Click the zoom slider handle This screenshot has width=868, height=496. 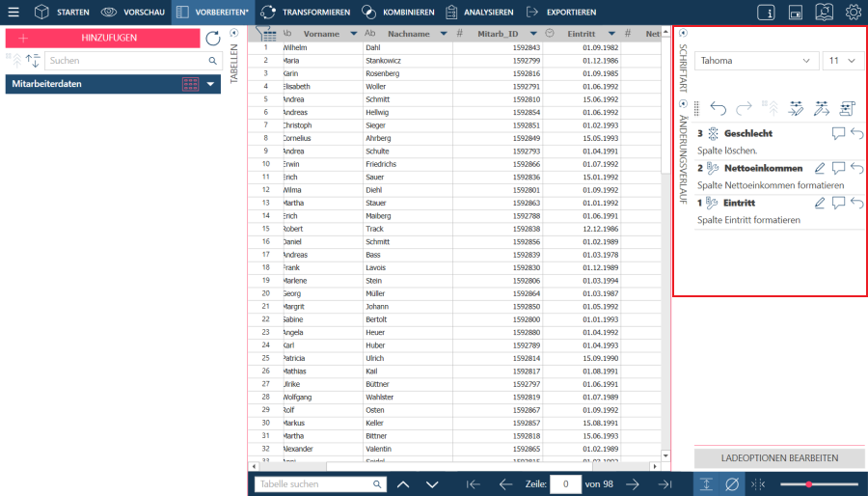[809, 484]
